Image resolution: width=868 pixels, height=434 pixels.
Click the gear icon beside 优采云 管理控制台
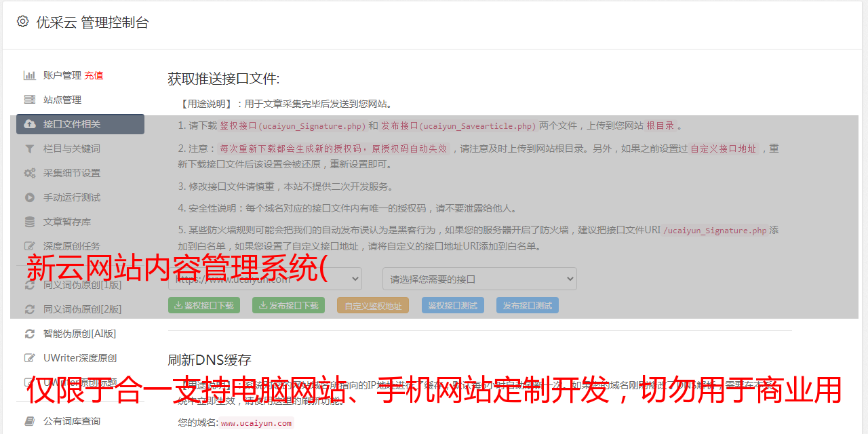[x=22, y=22]
